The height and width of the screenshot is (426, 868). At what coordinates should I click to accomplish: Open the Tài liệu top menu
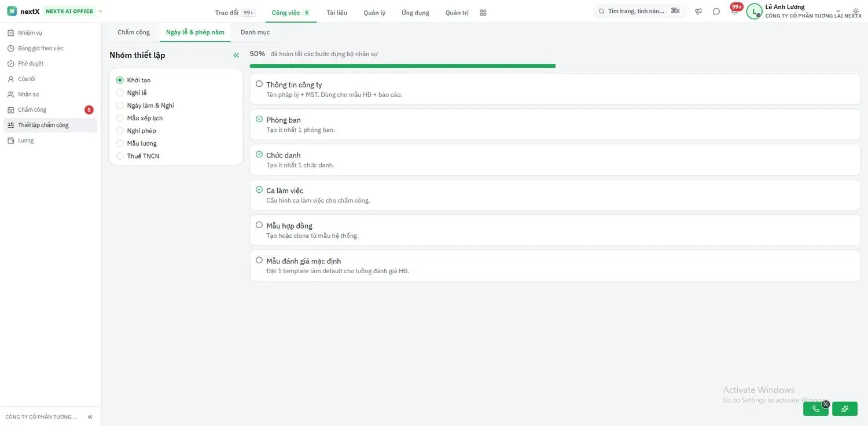click(337, 13)
